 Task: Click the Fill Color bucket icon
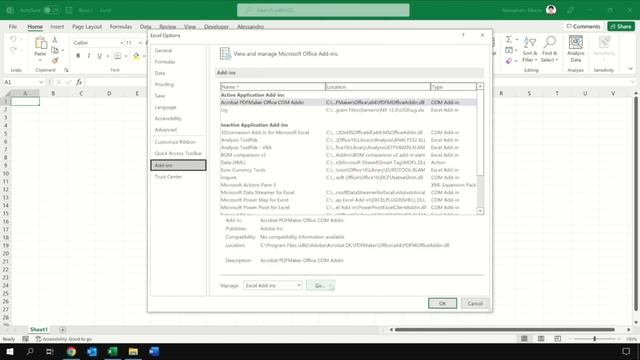point(136,56)
